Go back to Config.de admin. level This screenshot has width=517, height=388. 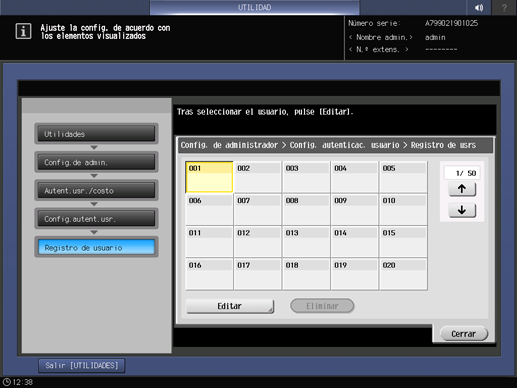96,162
